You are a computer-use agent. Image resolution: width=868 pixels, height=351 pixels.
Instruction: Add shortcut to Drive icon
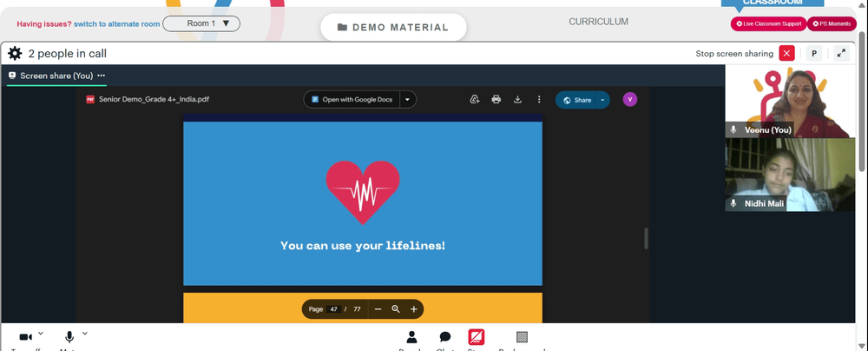(475, 99)
